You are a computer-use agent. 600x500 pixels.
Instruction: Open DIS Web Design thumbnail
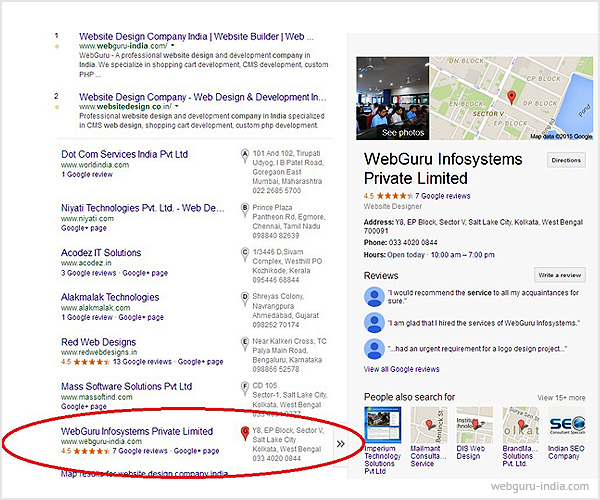[474, 425]
